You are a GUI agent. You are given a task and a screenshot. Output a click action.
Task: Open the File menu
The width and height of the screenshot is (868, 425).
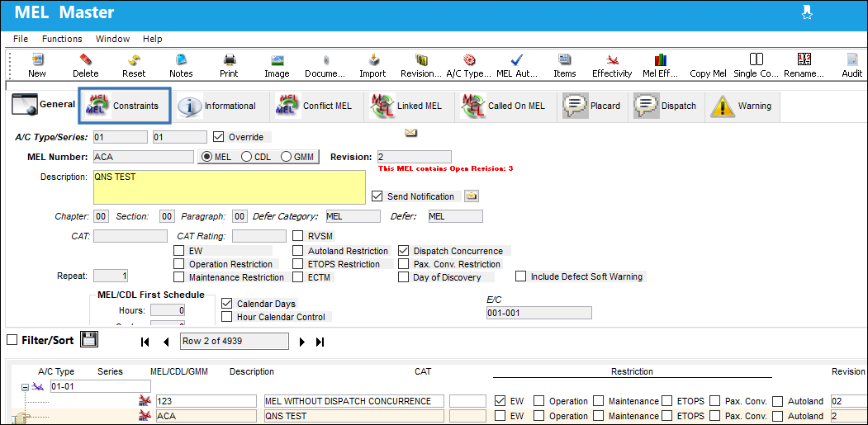(21, 39)
